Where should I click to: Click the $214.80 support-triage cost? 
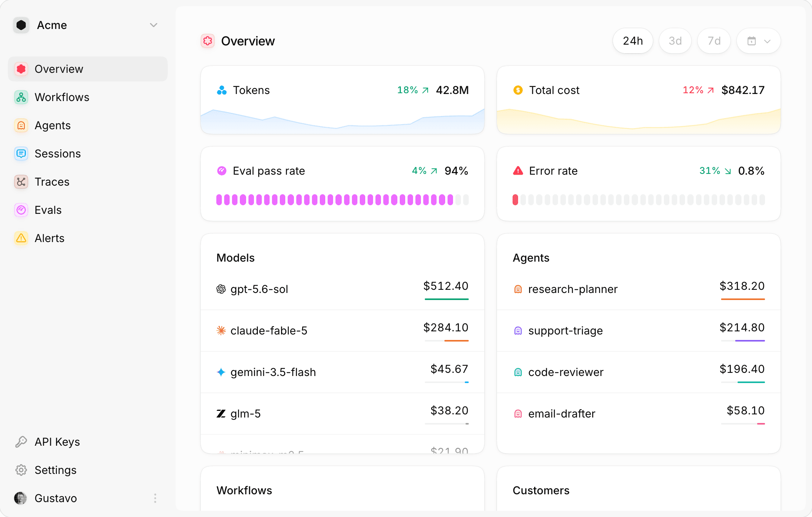742,327
